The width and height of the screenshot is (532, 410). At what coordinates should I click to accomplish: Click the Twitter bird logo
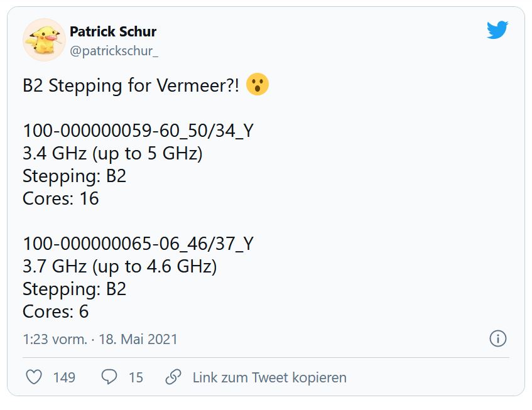click(497, 30)
